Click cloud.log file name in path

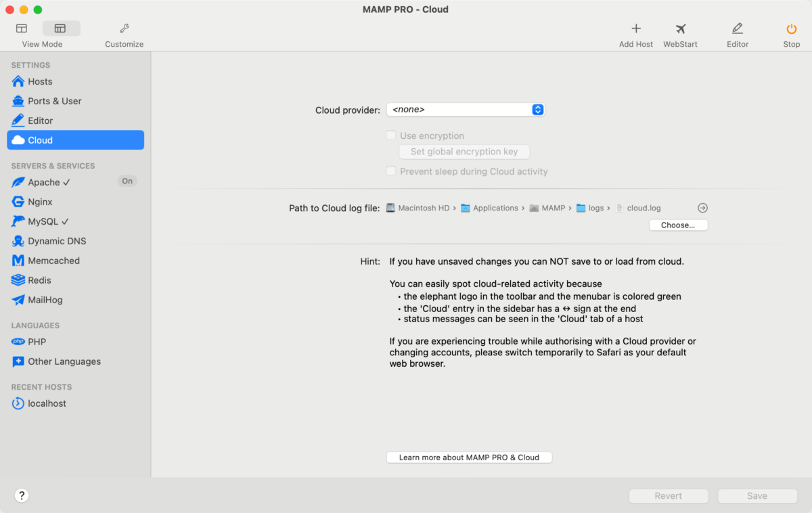coord(644,208)
